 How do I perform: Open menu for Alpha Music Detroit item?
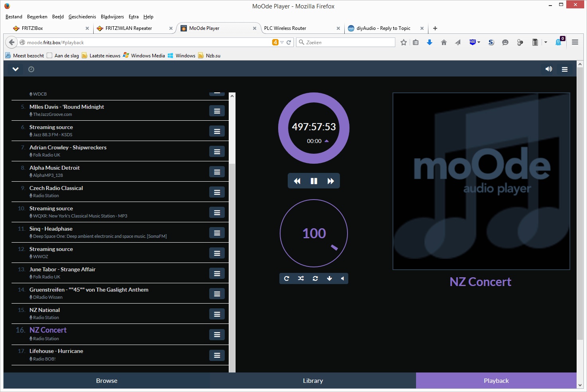coord(217,172)
